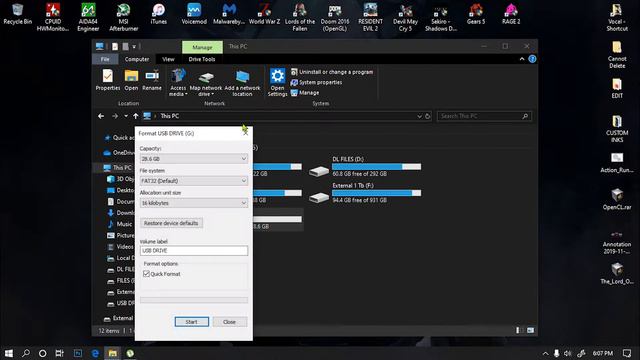Launch Devil May Cry 5 shortcut

tap(405, 17)
